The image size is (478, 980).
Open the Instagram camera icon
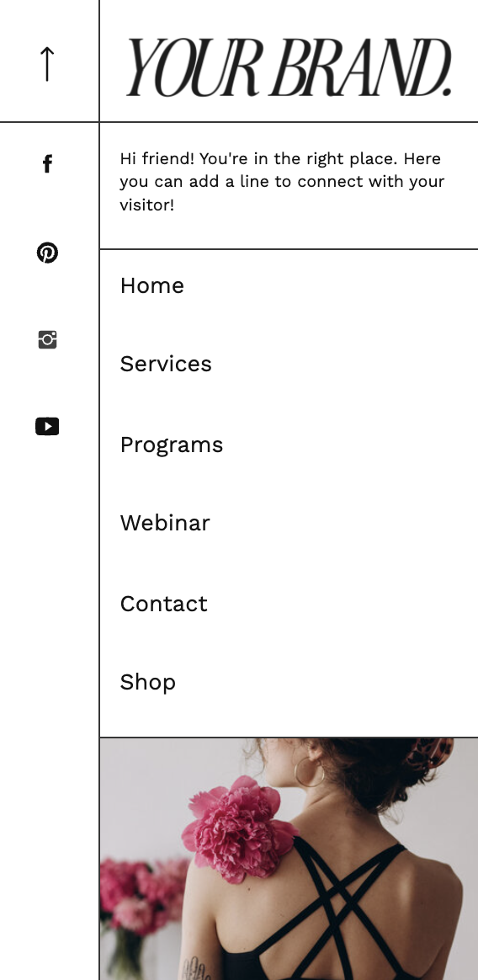47,339
